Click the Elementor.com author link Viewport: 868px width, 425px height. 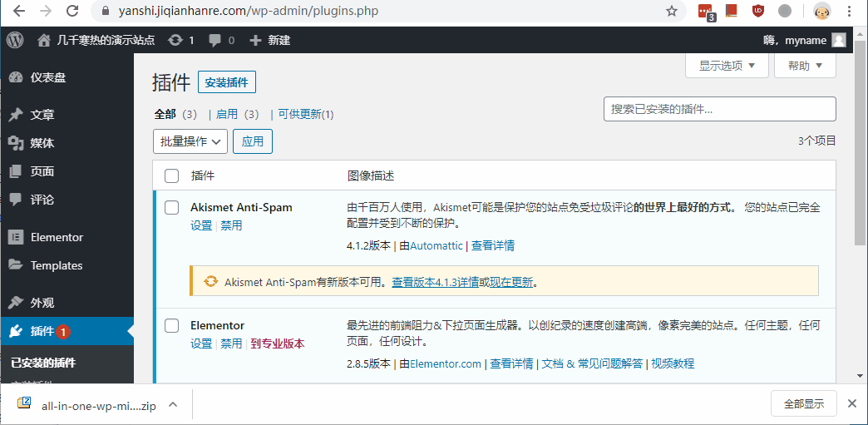coord(446,363)
